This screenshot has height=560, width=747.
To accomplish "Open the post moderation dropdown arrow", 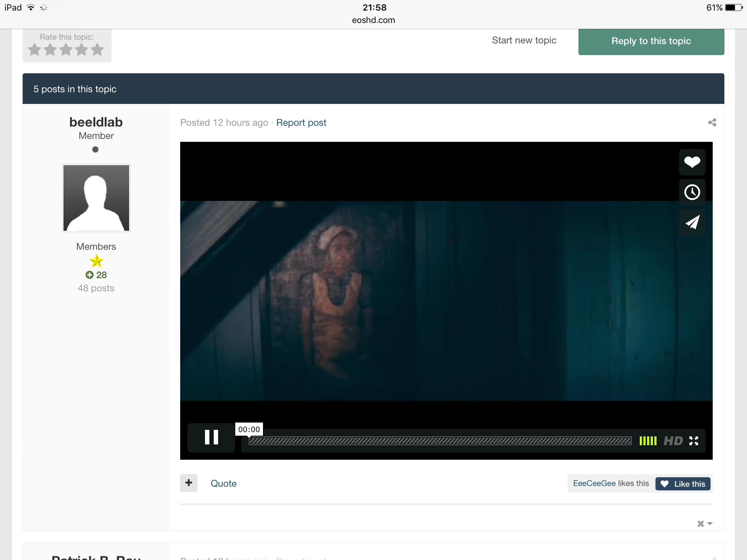I will (x=709, y=524).
